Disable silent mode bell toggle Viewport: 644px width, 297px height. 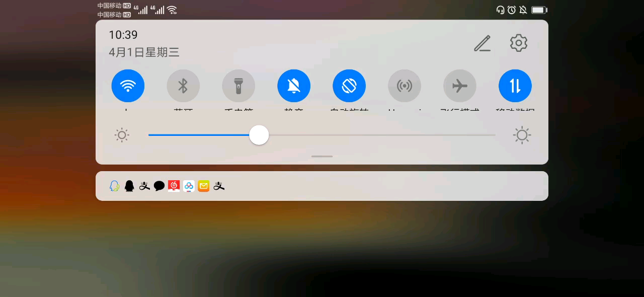294,86
